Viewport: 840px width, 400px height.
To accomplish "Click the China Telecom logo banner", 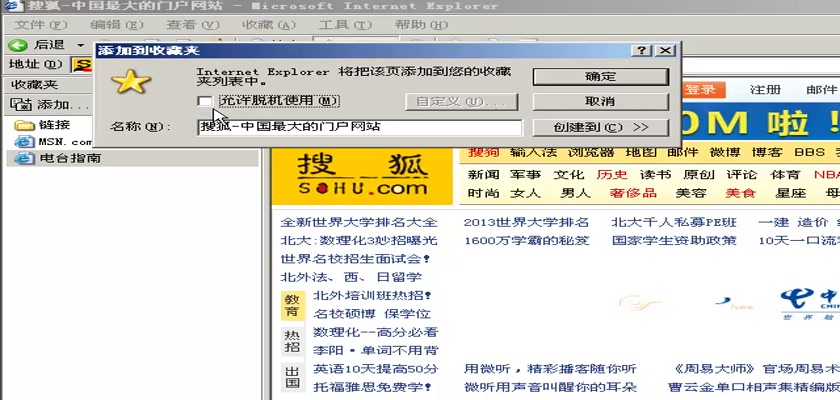I will pos(809,304).
